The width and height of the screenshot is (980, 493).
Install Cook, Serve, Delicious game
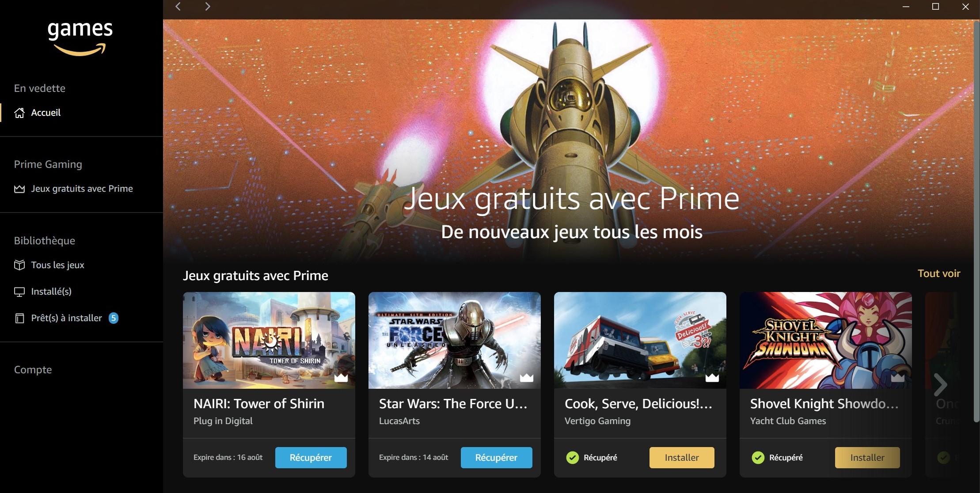pyautogui.click(x=682, y=458)
